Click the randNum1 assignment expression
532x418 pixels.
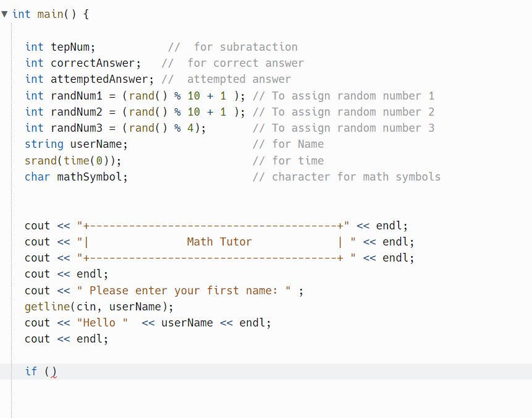150,95
